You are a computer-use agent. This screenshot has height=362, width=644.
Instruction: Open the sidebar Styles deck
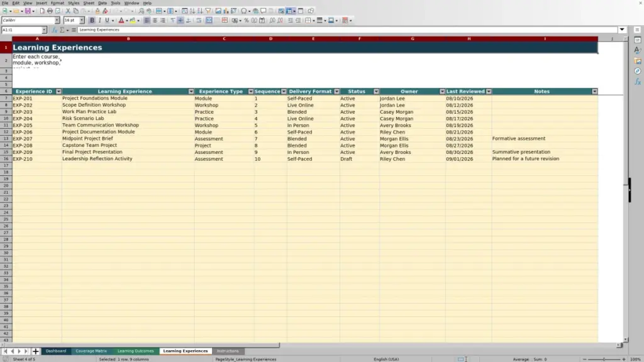[638, 50]
